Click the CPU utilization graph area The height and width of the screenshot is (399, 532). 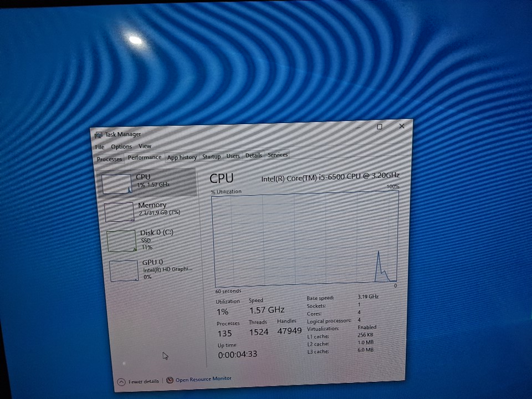click(305, 239)
